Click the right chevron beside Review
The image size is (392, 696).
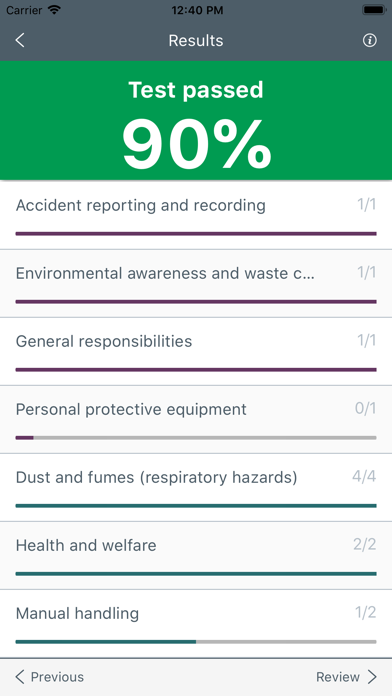[x=372, y=677]
